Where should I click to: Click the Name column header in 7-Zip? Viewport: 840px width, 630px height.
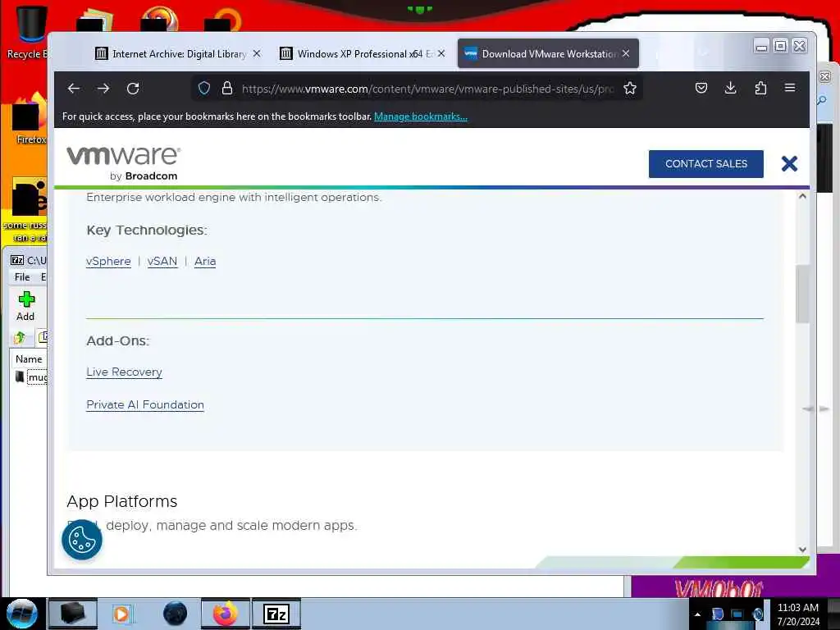click(29, 359)
